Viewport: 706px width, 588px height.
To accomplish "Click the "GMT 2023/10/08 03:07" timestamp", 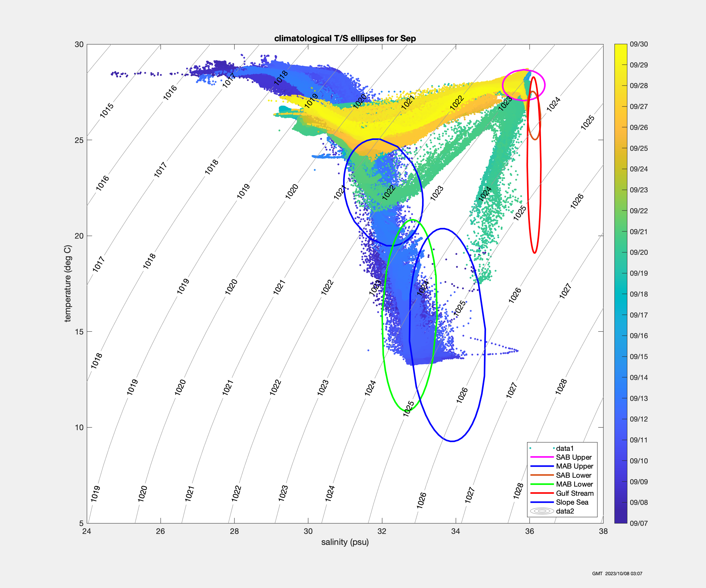I will tap(617, 574).
